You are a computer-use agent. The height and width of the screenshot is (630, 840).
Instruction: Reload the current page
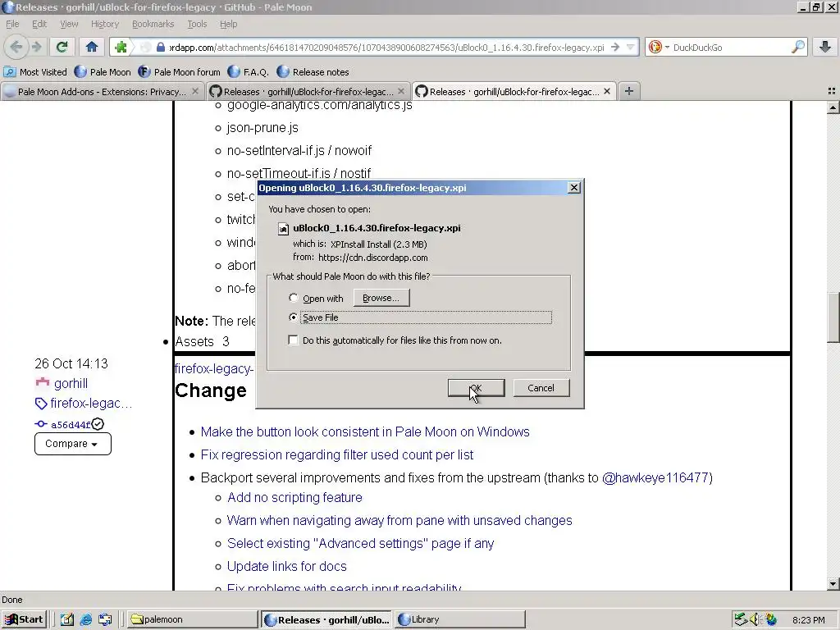(x=62, y=47)
